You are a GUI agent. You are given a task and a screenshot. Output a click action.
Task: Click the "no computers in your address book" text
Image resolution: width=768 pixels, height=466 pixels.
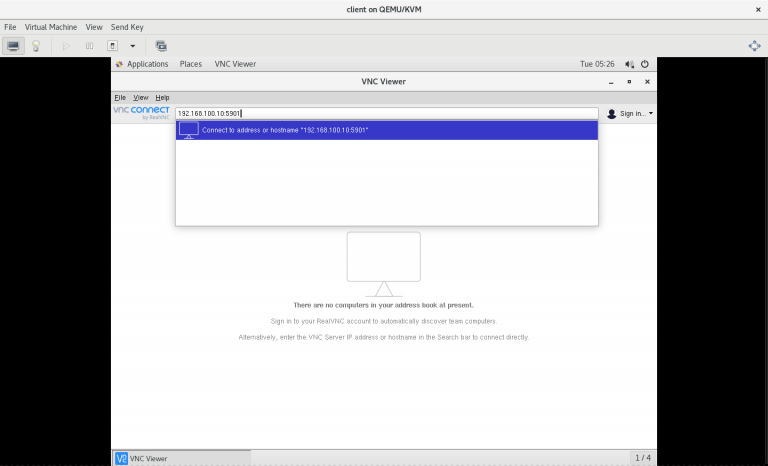click(384, 305)
